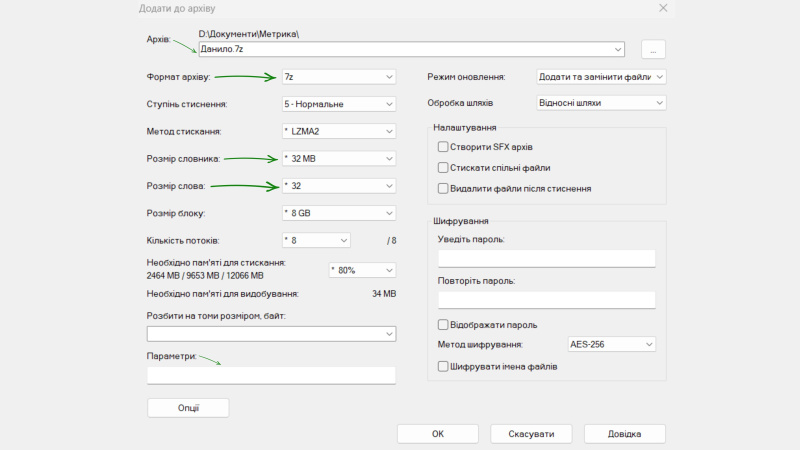
Task: Open the Метод шифрування AES-256 dropdown
Action: 611,345
